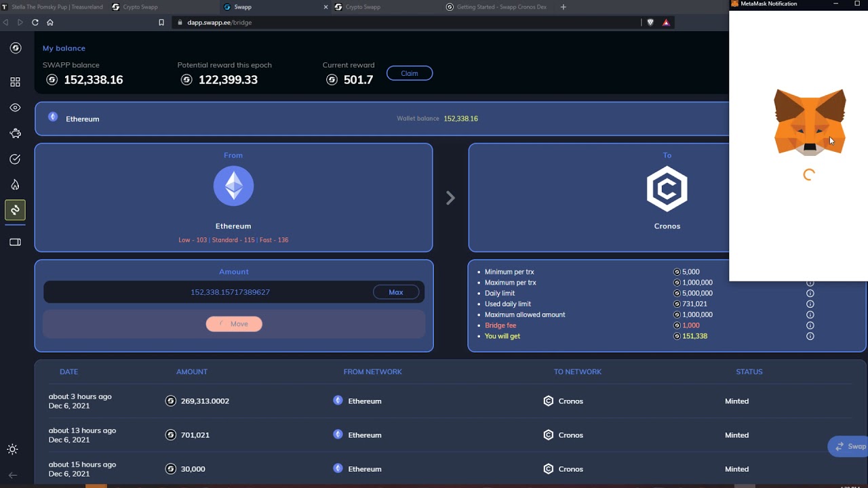This screenshot has height=488, width=868.
Task: Open the flame burn icon in sidebar
Action: click(x=15, y=184)
